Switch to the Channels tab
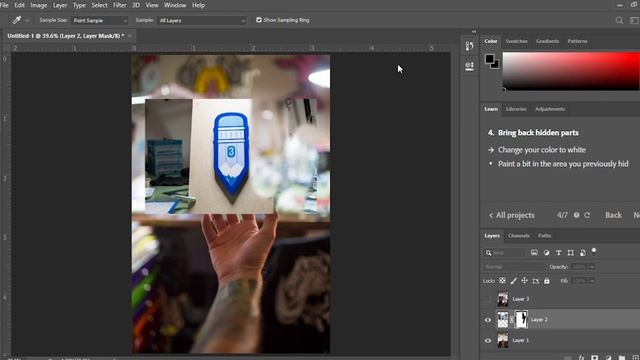 click(518, 236)
